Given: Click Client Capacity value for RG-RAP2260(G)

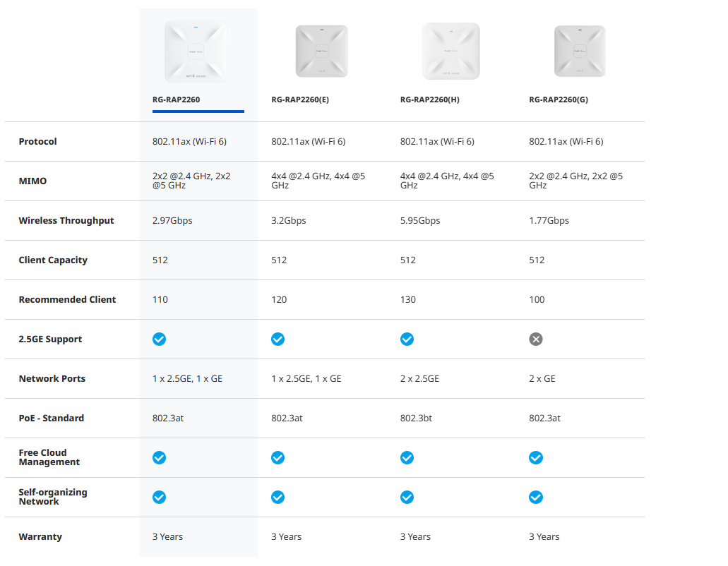Looking at the screenshot, I should click(537, 260).
